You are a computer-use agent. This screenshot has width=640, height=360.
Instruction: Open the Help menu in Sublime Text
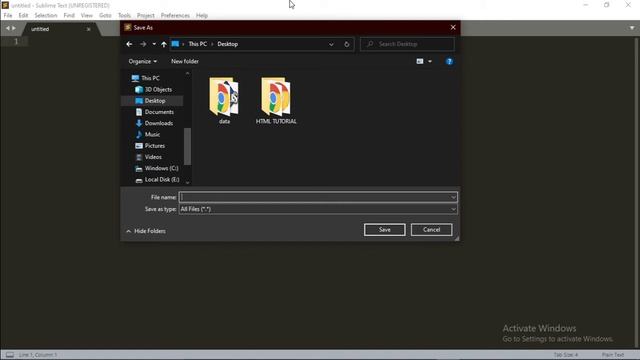coord(202,16)
